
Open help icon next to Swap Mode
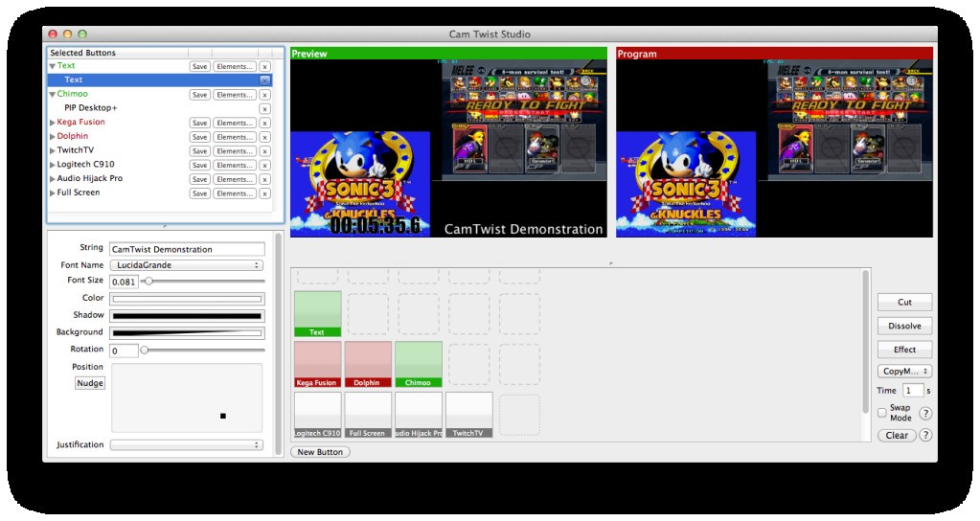925,414
